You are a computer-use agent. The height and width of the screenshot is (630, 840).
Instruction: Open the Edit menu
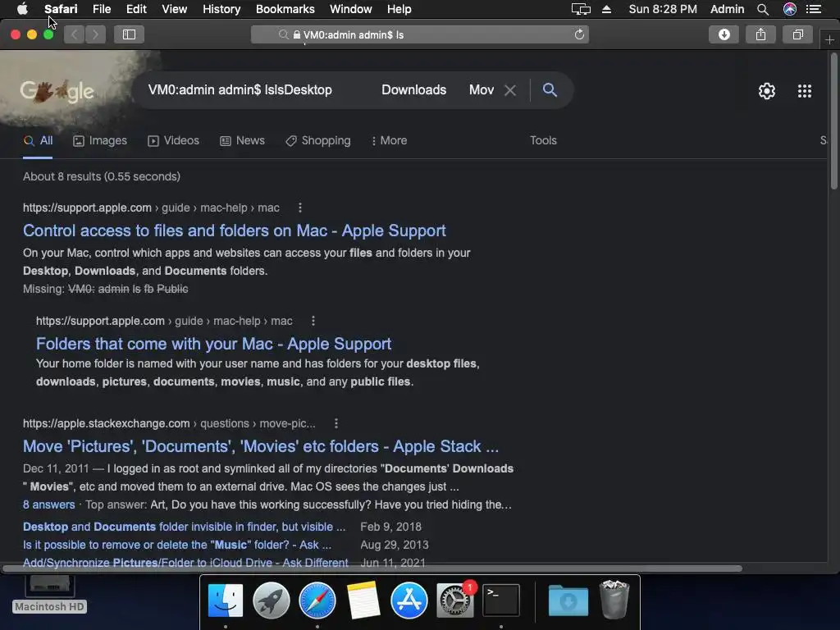tap(136, 9)
